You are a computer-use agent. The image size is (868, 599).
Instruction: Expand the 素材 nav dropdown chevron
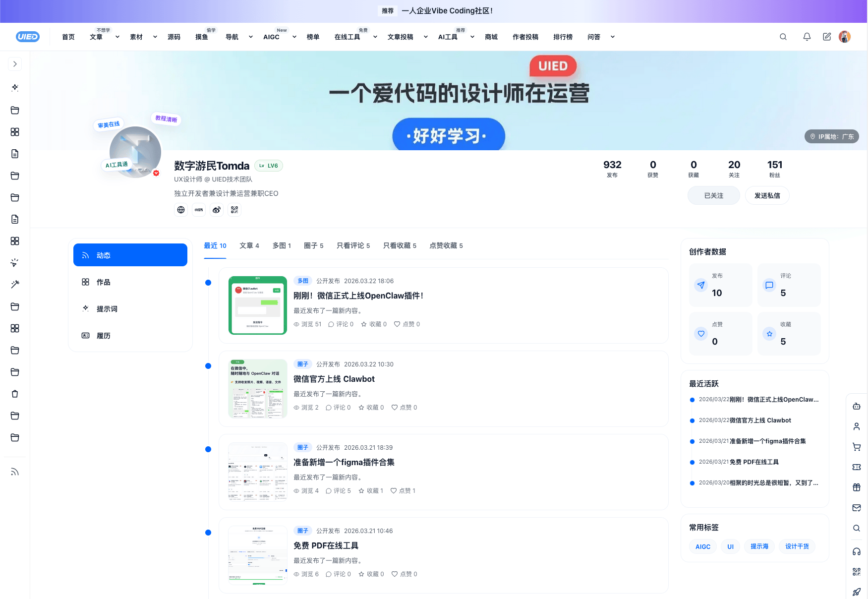[x=155, y=37]
